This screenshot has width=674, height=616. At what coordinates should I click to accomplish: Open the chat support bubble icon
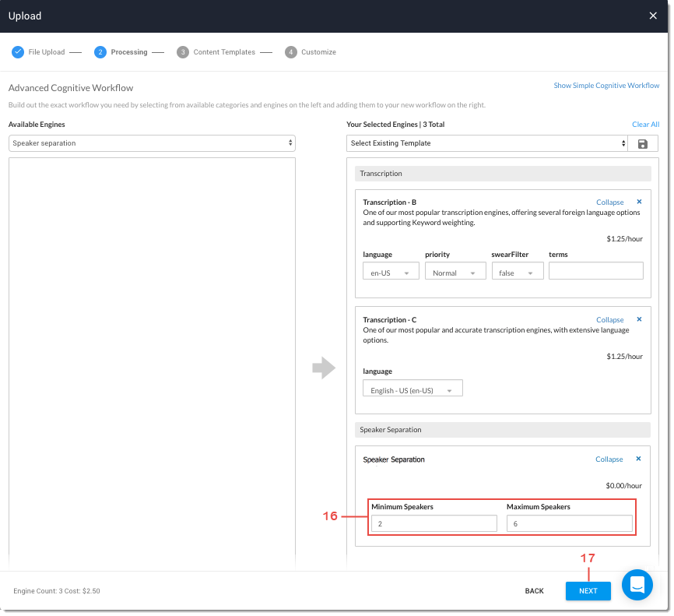[x=637, y=584]
